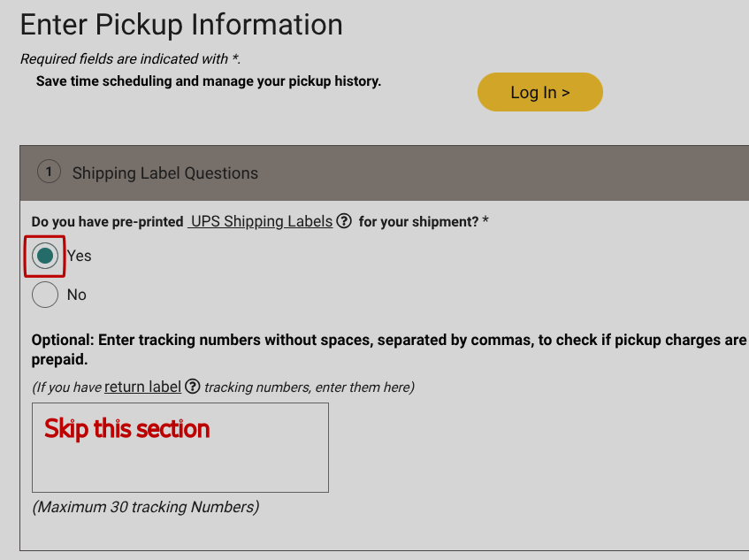Screen dimensions: 749x560
Task: Click help icon beside UPS Shipping Labels
Action: coord(345,221)
